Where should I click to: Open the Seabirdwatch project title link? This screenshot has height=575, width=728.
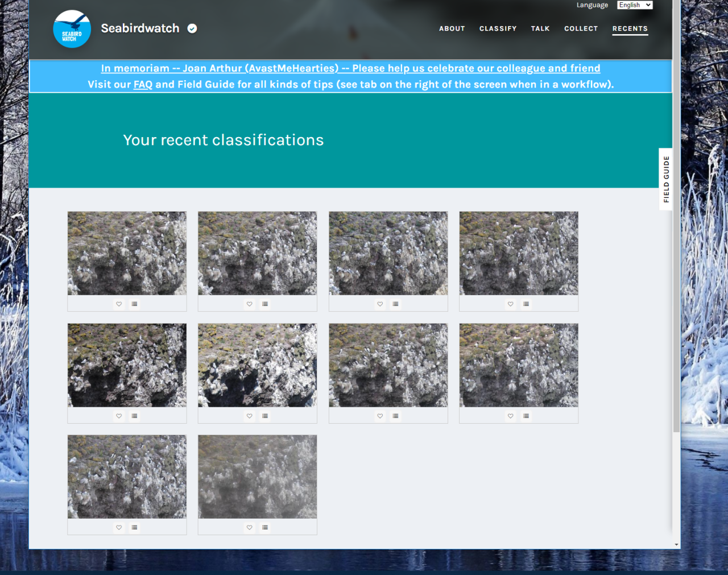[x=140, y=28]
